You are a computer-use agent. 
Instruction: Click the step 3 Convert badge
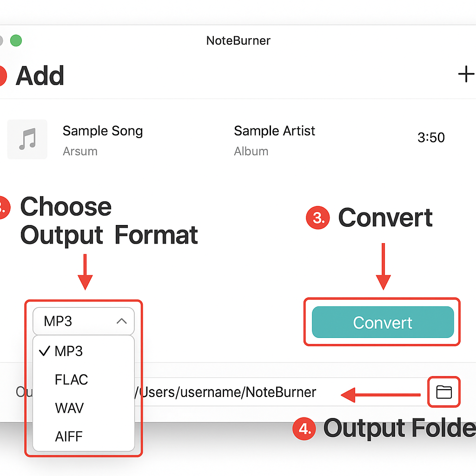coord(317,218)
